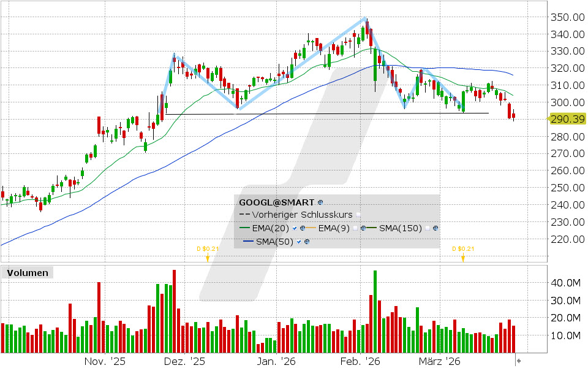The width and height of the screenshot is (588, 368).
Task: Disable the EMA(20) overlay checkbox
Action: click(x=294, y=229)
